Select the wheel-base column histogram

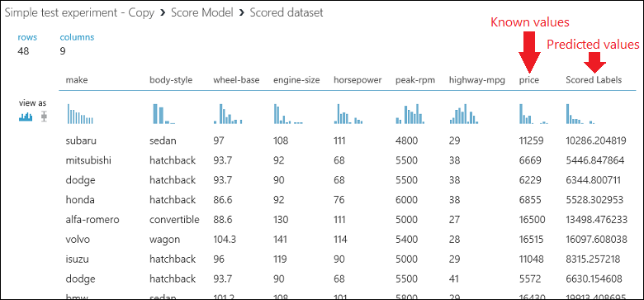[228, 114]
